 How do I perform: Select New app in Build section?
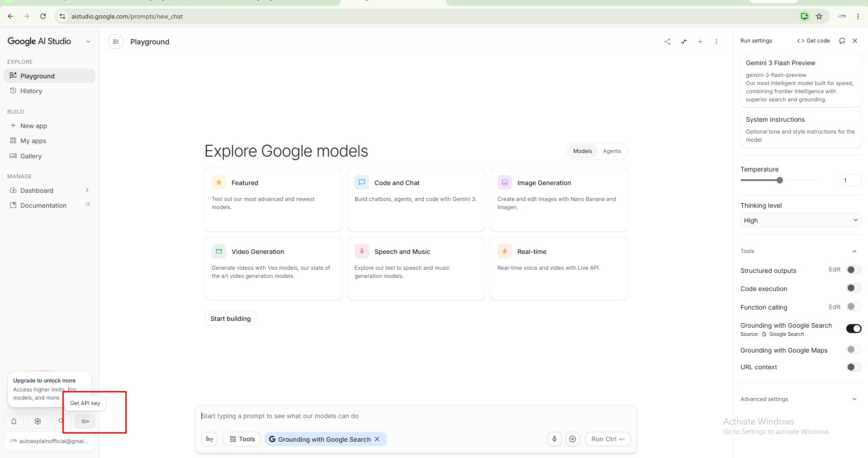(x=49, y=125)
